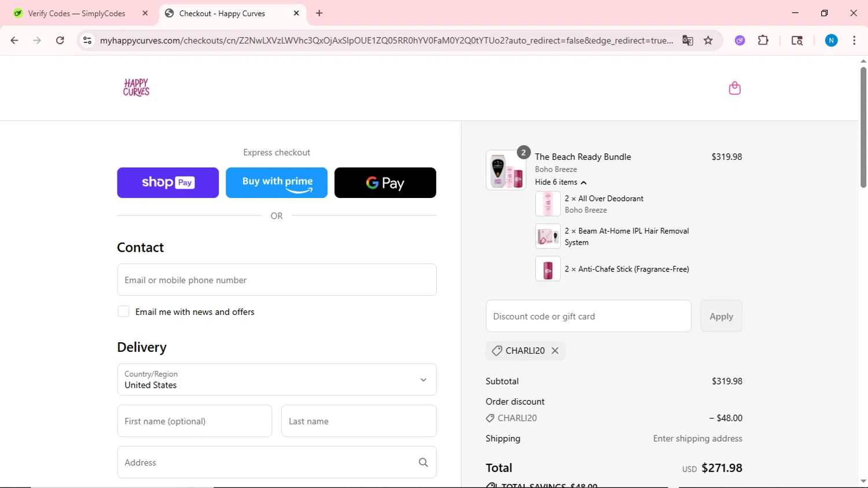Click the Beam At-Home IPL Hair Removal thumbnail
The height and width of the screenshot is (488, 868).
[547, 236]
